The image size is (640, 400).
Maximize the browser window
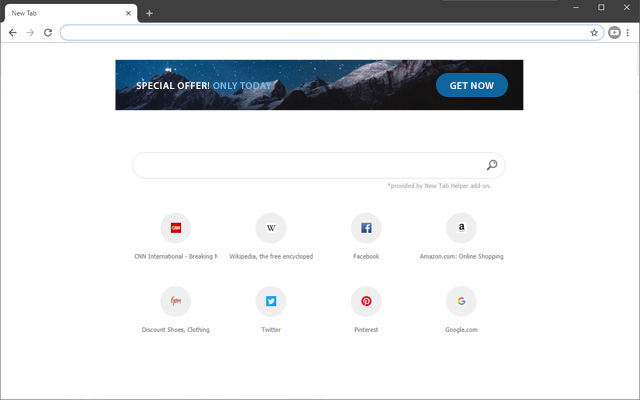601,7
